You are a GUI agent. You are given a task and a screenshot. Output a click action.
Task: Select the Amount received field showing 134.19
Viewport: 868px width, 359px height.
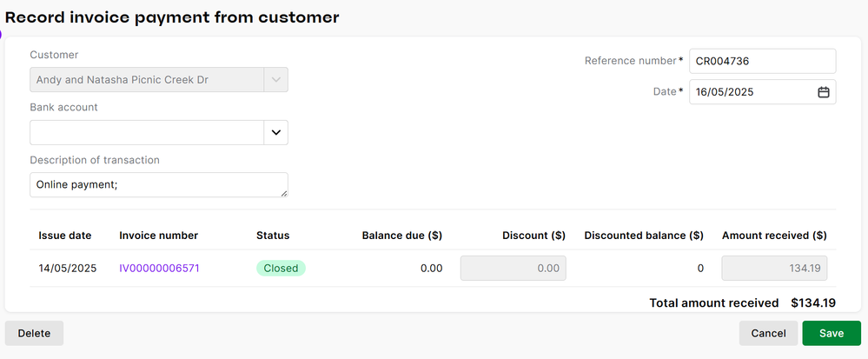click(774, 269)
